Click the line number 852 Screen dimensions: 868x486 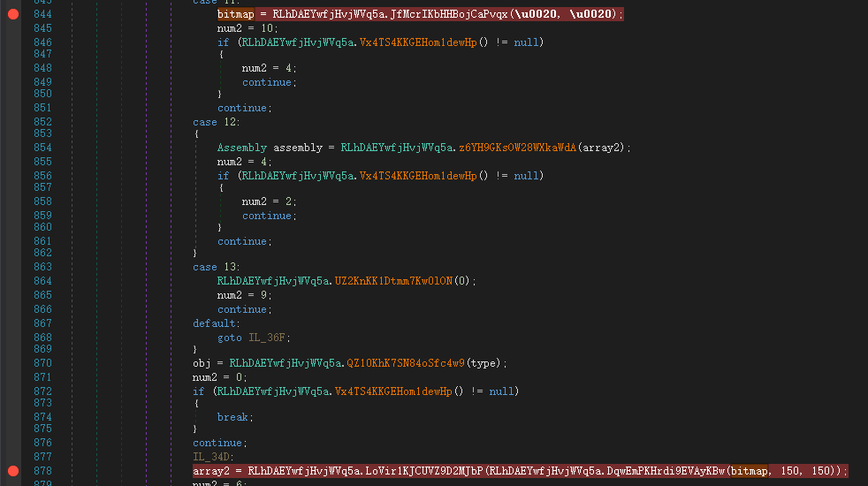(x=42, y=122)
